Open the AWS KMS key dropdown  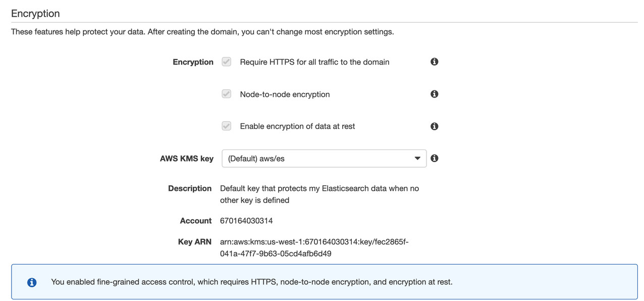[x=324, y=158]
